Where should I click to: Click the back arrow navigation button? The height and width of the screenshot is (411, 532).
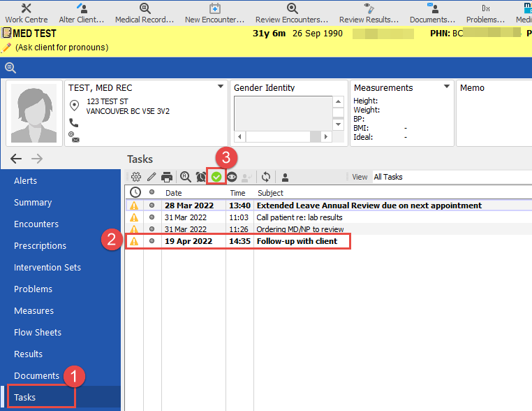16,159
